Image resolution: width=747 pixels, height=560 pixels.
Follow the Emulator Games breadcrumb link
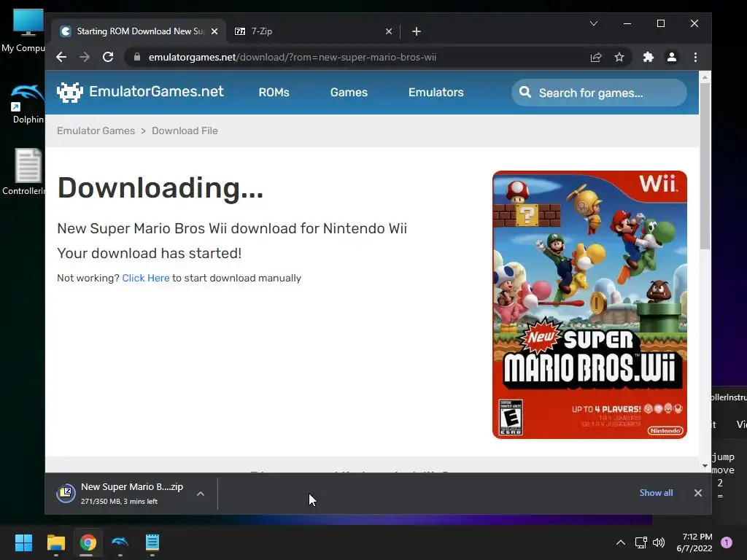[96, 131]
